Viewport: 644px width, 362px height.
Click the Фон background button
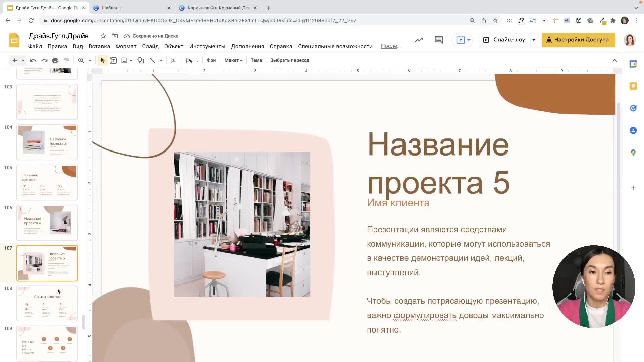point(211,60)
